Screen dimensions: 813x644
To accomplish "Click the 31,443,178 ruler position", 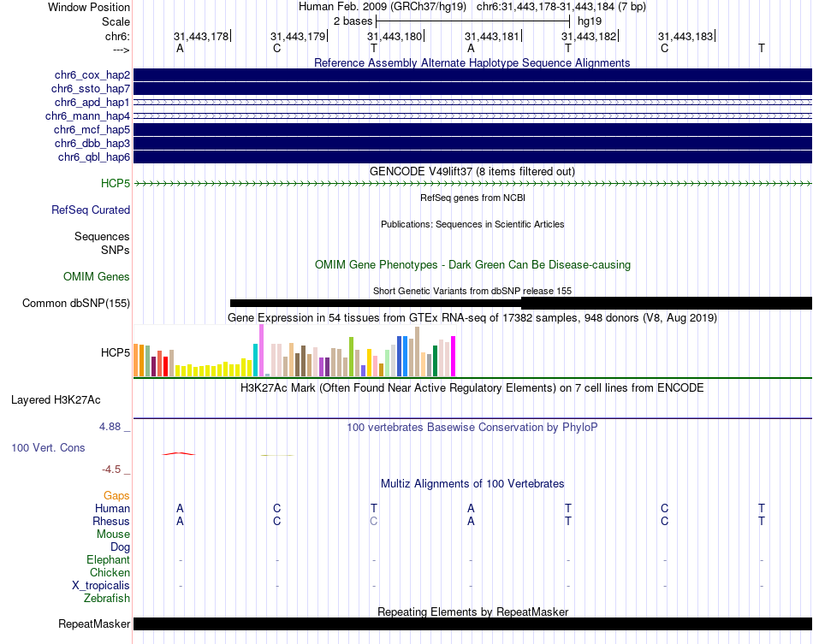I will (201, 36).
